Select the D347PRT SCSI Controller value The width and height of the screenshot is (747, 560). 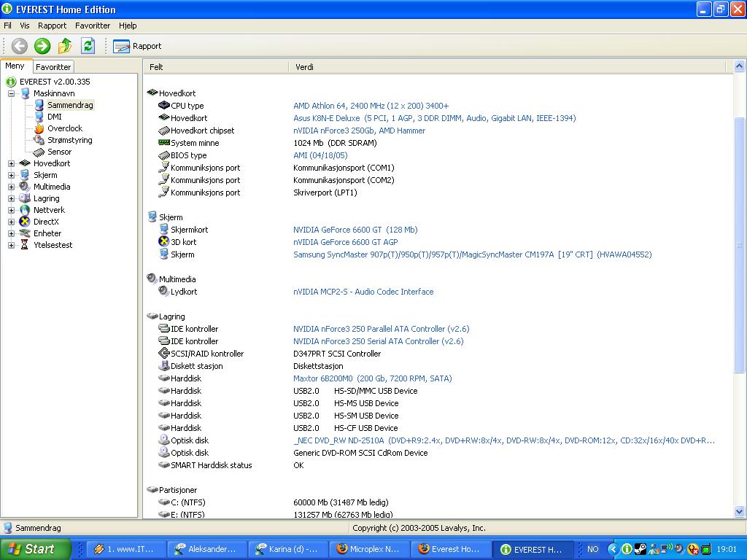click(x=337, y=354)
